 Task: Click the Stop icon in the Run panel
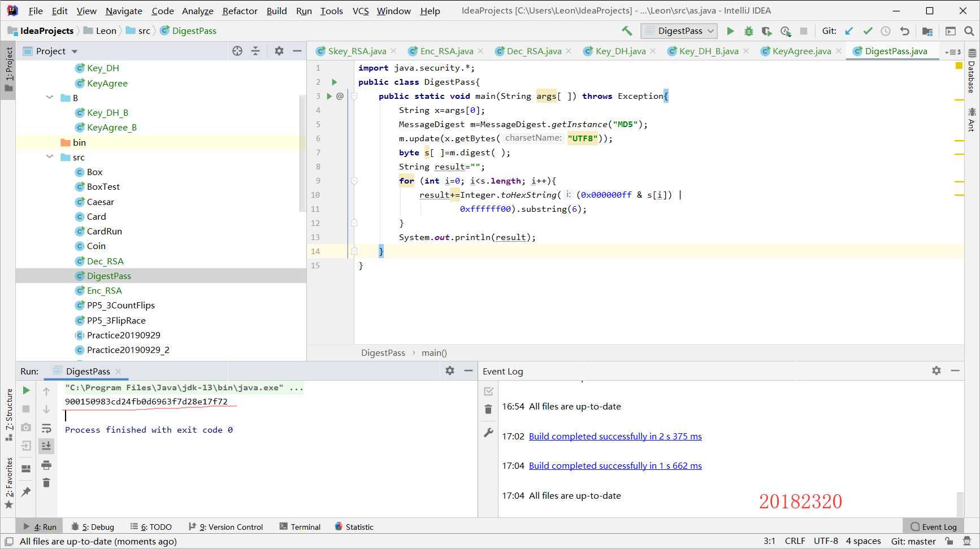pyautogui.click(x=26, y=409)
